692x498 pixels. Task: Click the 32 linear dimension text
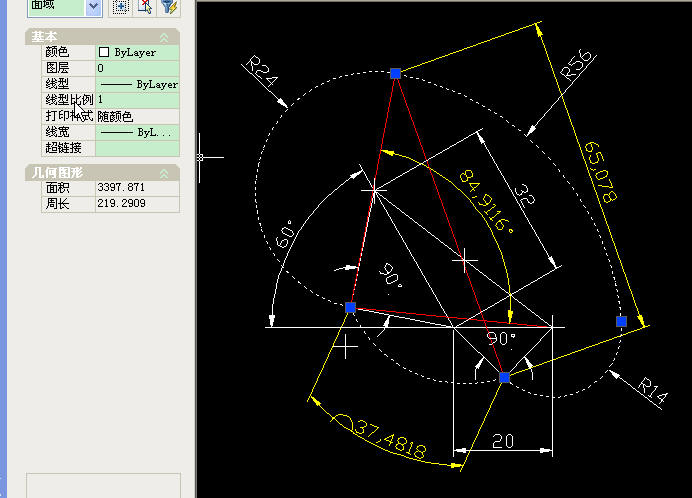[525, 196]
